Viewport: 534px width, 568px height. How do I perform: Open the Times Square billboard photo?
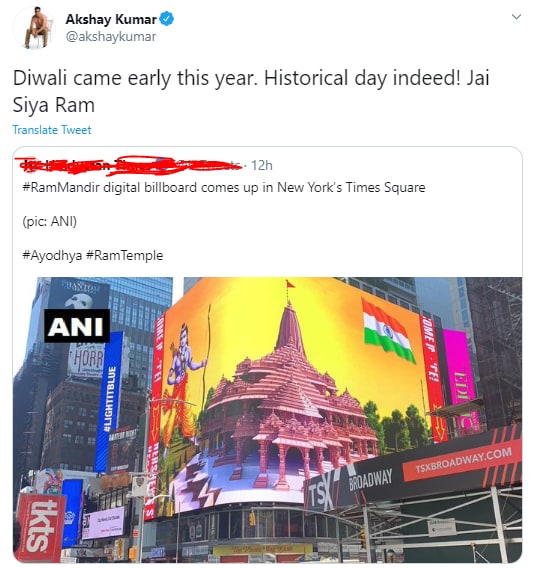tap(267, 419)
